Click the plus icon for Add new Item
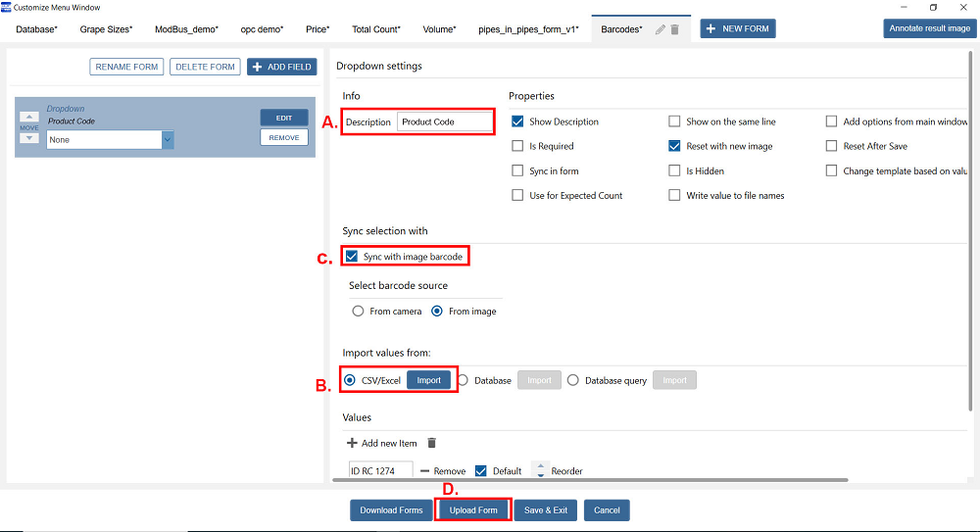Image resolution: width=980 pixels, height=532 pixels. pos(352,444)
